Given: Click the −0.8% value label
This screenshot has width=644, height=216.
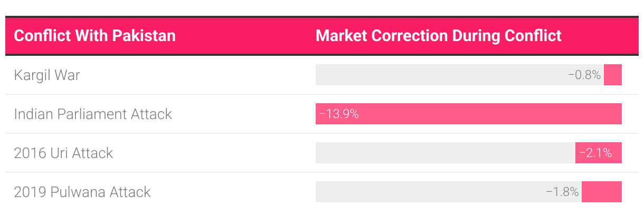Looking at the screenshot, I should [584, 75].
